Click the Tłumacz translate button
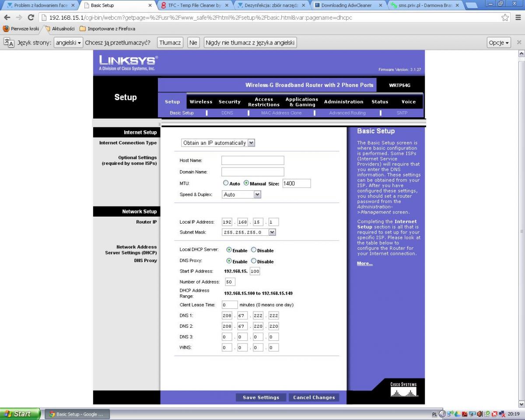Screen dimensions: 525x420 click(170, 42)
